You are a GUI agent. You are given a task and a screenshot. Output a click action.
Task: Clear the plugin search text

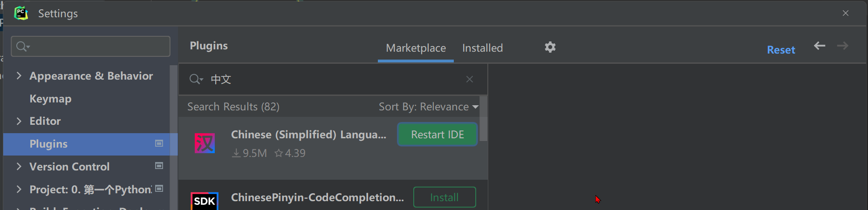470,79
